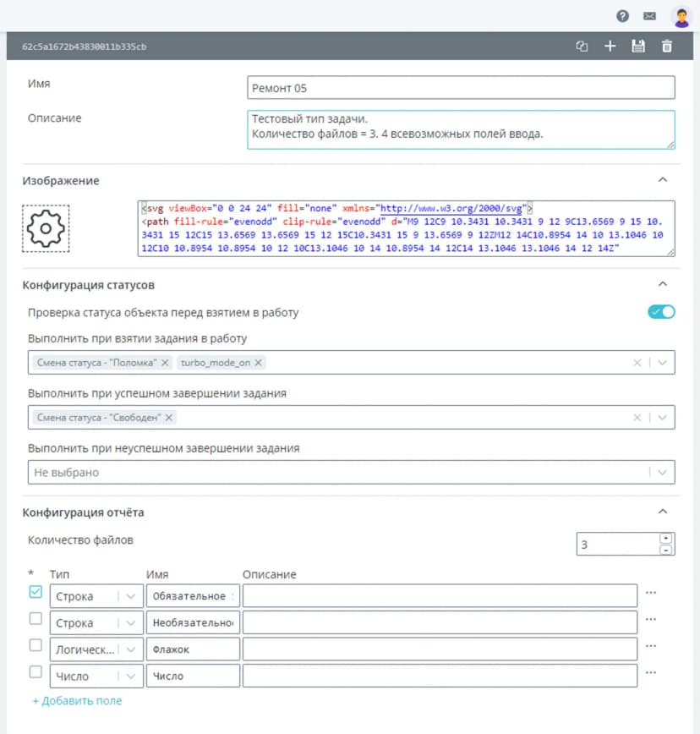700x734 pixels.
Task: Open more options for Обязательное field row
Action: [x=650, y=593]
